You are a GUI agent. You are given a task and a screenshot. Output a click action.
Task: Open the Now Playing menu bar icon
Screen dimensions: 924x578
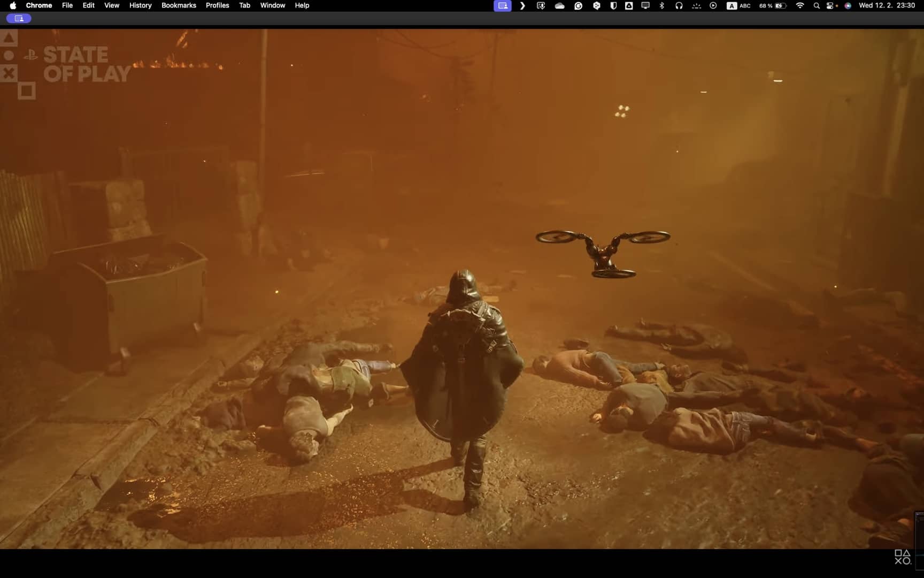point(713,5)
